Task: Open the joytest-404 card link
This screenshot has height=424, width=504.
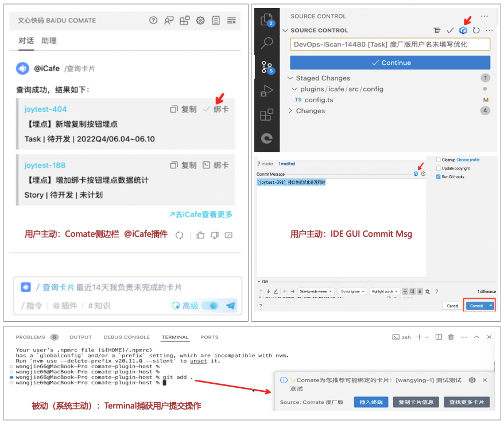Action: 45,109
